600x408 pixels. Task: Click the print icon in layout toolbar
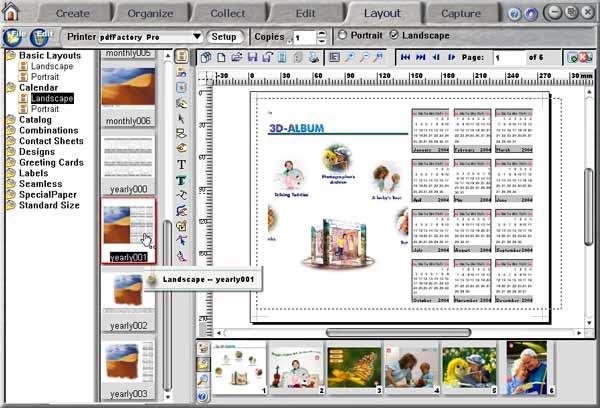click(x=314, y=58)
